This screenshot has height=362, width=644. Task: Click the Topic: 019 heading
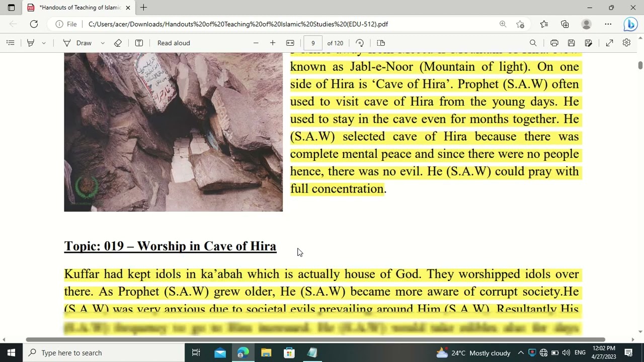pyautogui.click(x=170, y=246)
